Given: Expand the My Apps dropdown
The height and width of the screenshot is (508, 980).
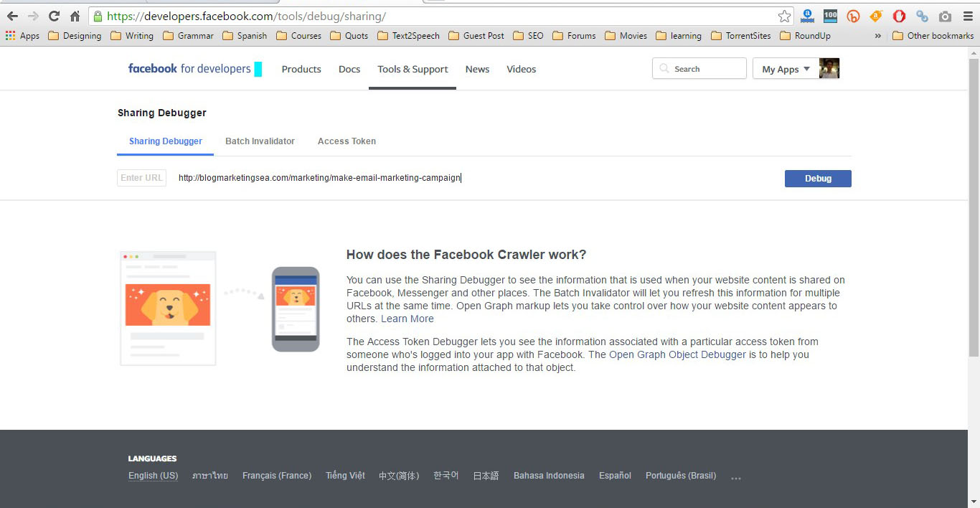Looking at the screenshot, I should pos(786,69).
